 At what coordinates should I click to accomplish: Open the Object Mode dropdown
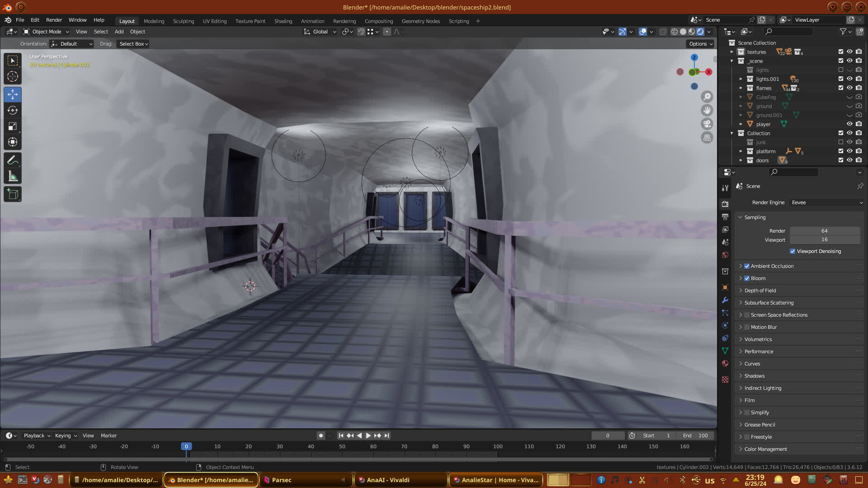[46, 32]
